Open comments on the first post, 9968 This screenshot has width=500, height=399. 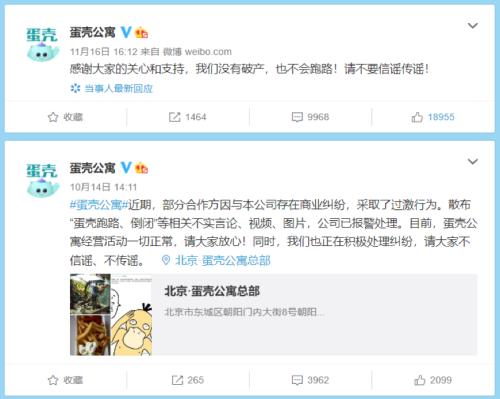click(x=310, y=117)
